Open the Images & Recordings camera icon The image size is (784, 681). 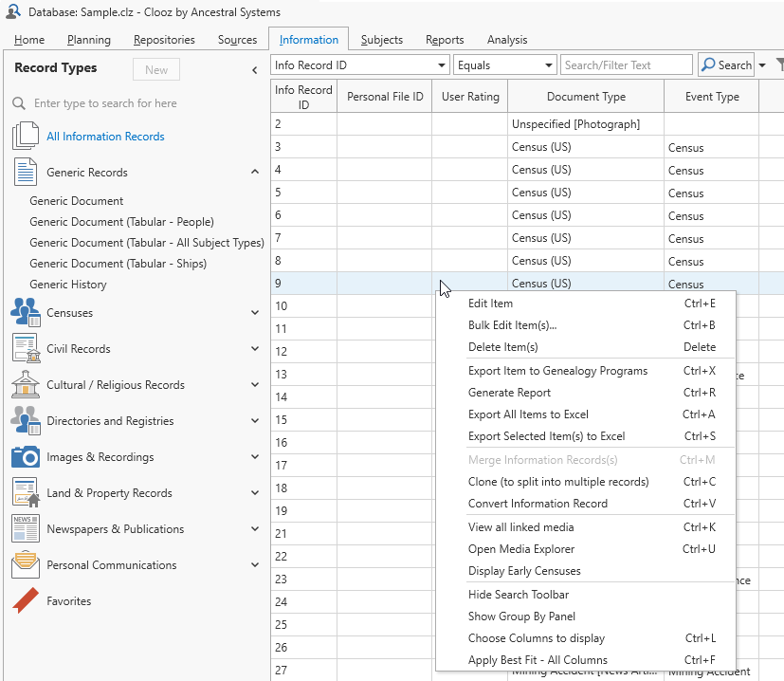[26, 456]
